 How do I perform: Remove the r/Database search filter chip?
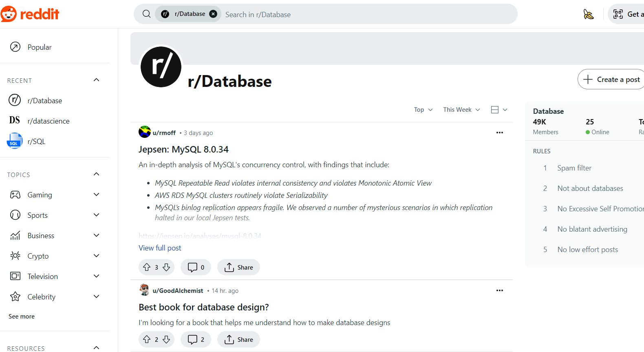[x=213, y=14]
